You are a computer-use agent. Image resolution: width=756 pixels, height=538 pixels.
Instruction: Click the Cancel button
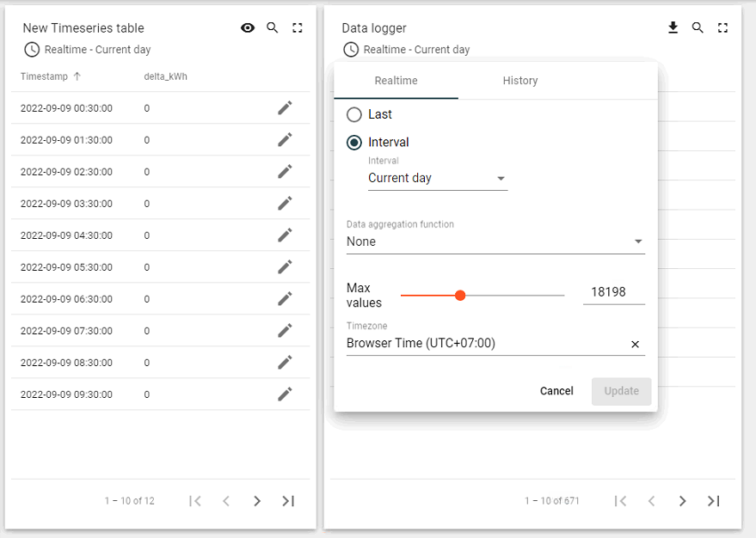point(556,391)
